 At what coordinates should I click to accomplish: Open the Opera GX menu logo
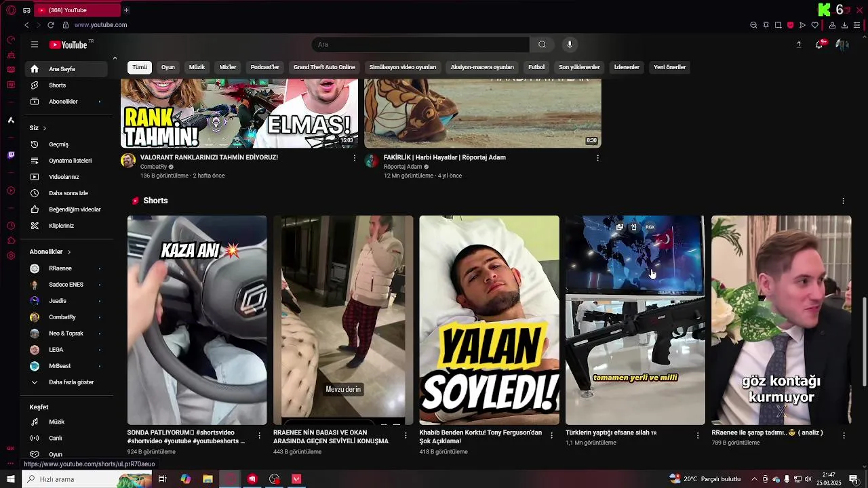coord(11,10)
